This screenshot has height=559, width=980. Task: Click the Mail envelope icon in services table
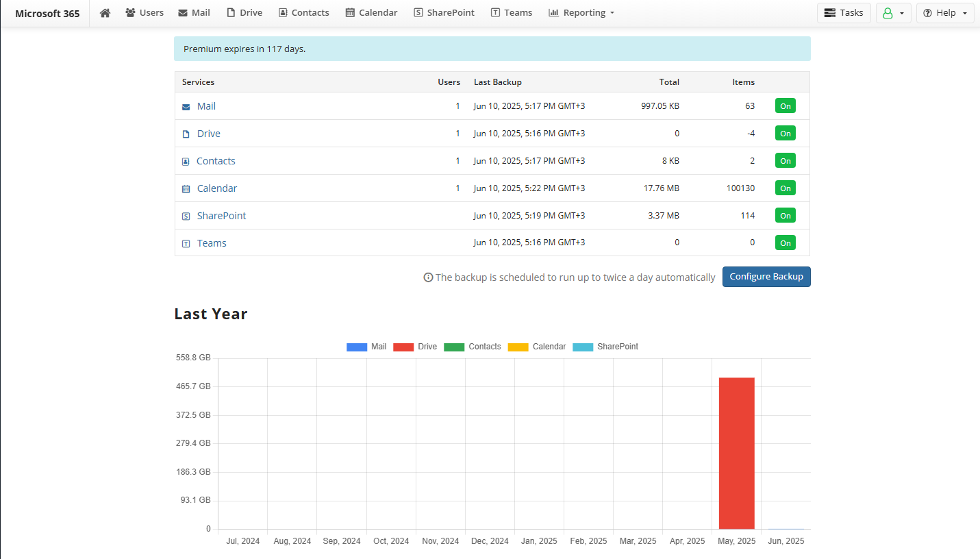click(186, 107)
